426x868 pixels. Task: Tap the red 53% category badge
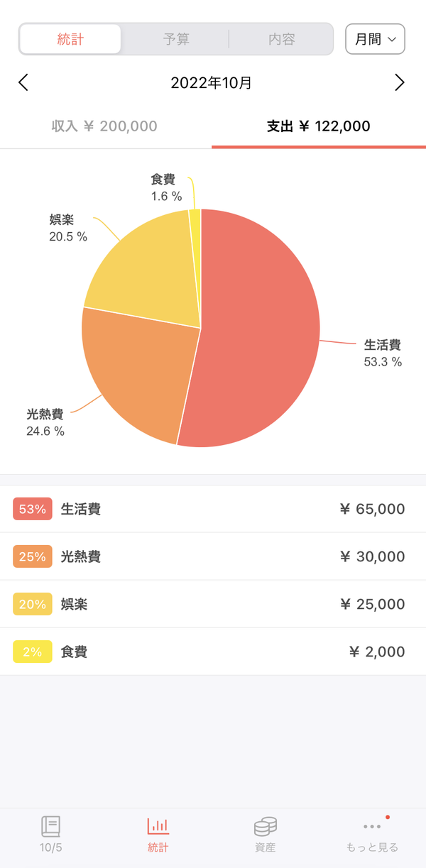33,509
